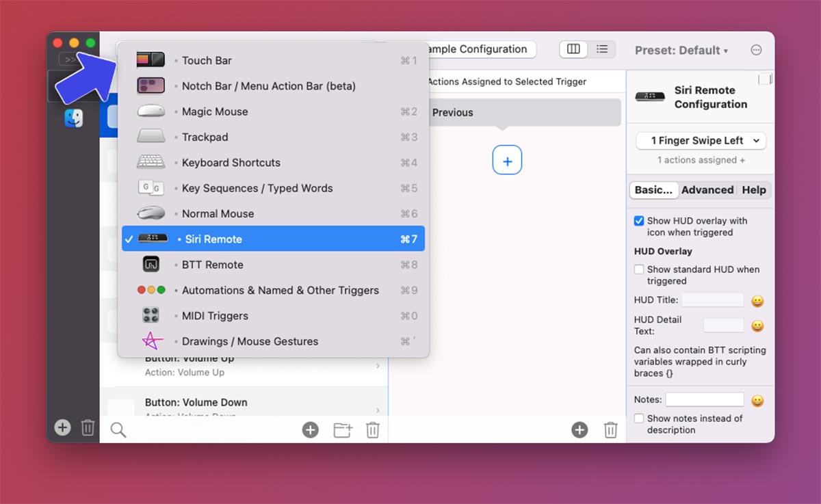
Task: Enable Show standard HUD when triggered
Action: tap(639, 269)
